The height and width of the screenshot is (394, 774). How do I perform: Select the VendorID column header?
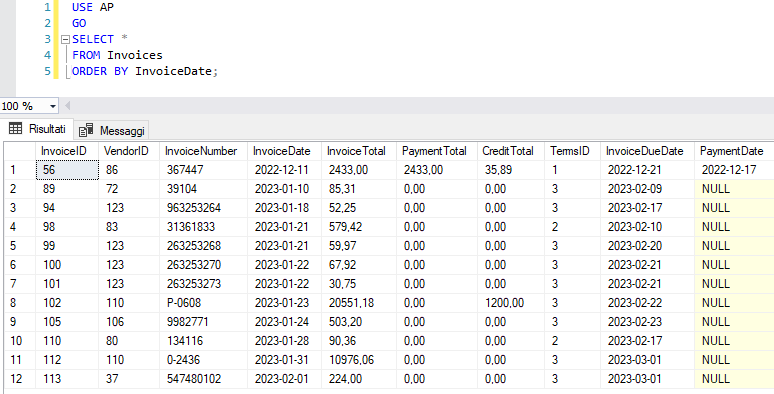(x=129, y=151)
